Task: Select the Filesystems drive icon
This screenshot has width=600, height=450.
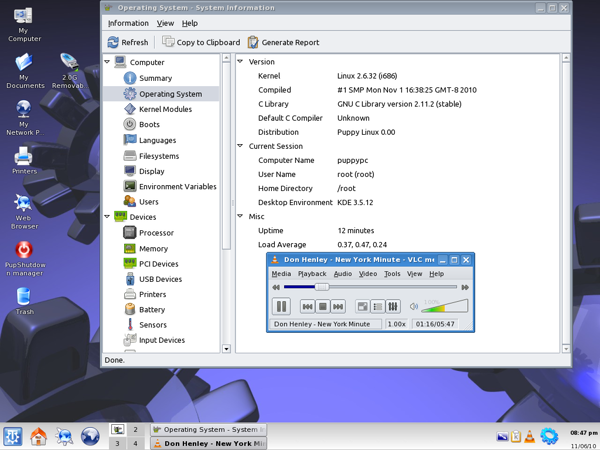Action: (130, 156)
